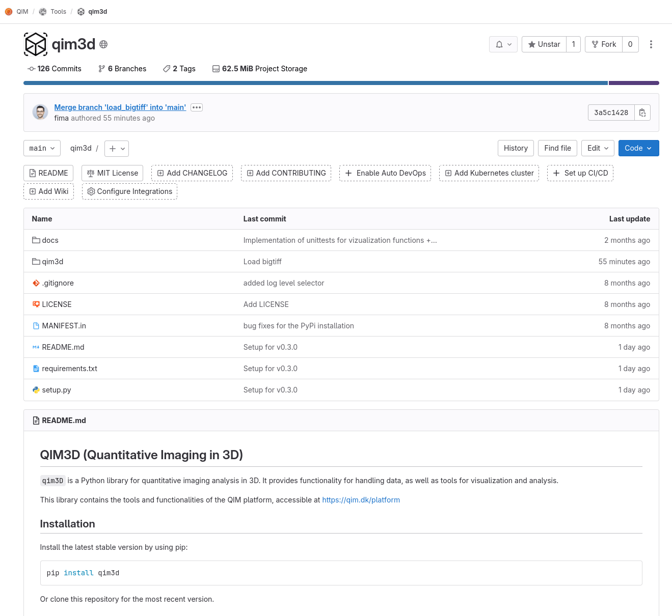Open the 6 Branches link

pyautogui.click(x=122, y=69)
